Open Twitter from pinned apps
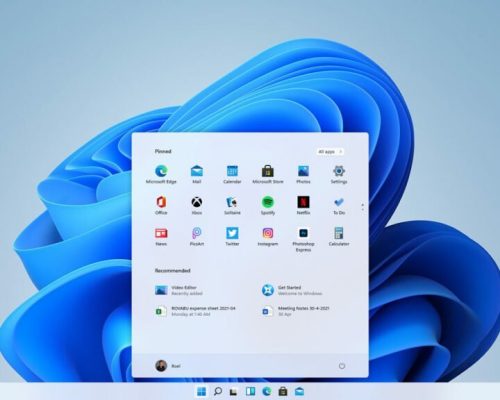500x400 pixels. [232, 236]
